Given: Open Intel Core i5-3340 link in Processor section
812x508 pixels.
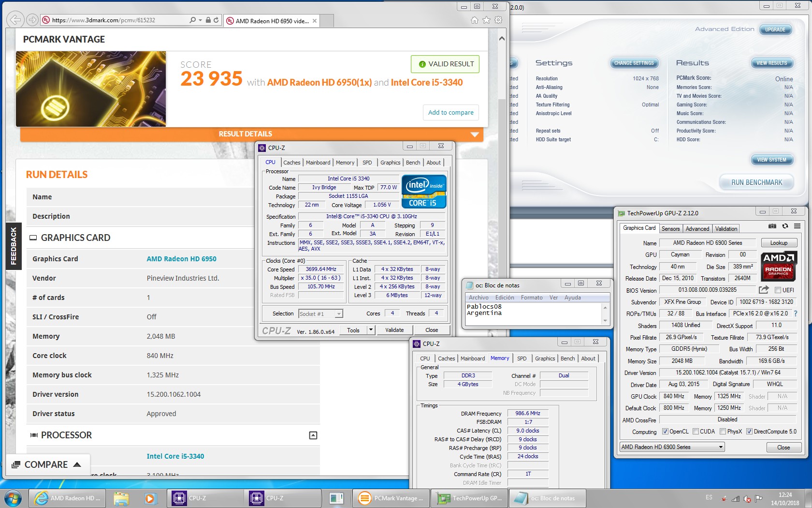Looking at the screenshot, I should tap(175, 456).
